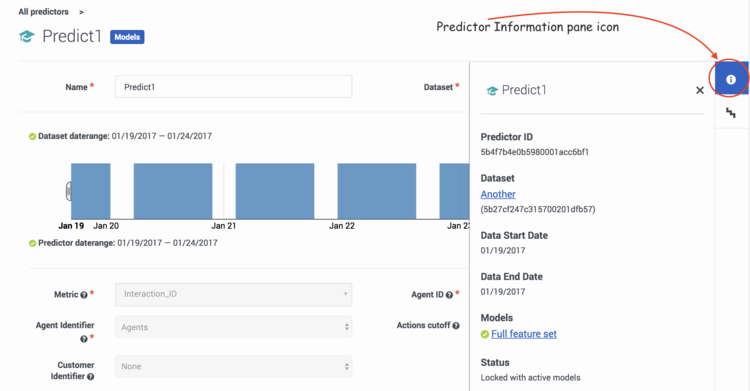
Task: Click the date range slider handle at Jan 19
Action: point(68,191)
